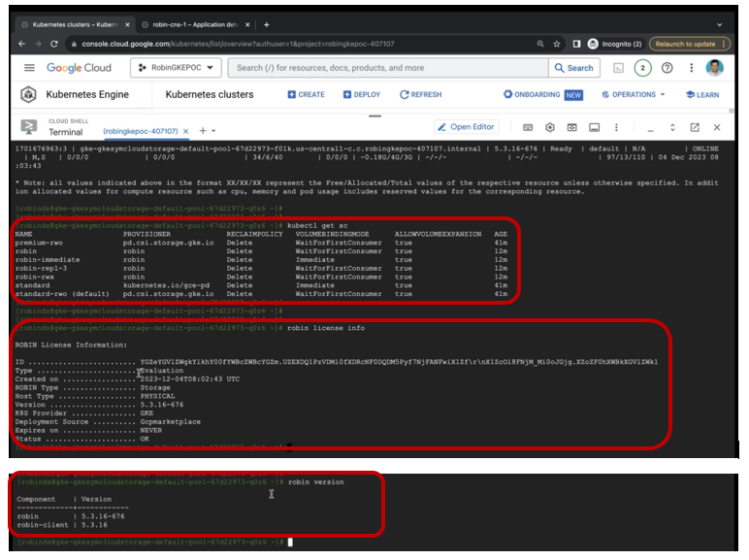
Task: Expand Cloud Shell with the up-down arrows icon
Action: pyautogui.click(x=672, y=127)
